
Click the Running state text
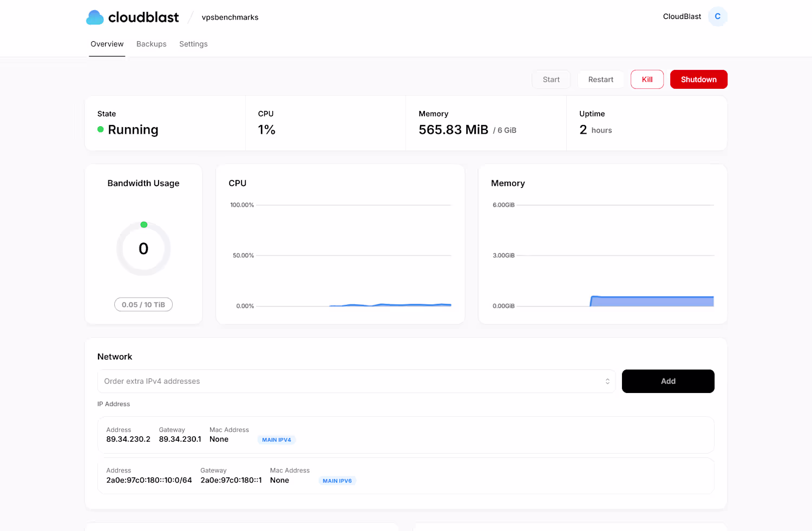point(133,130)
